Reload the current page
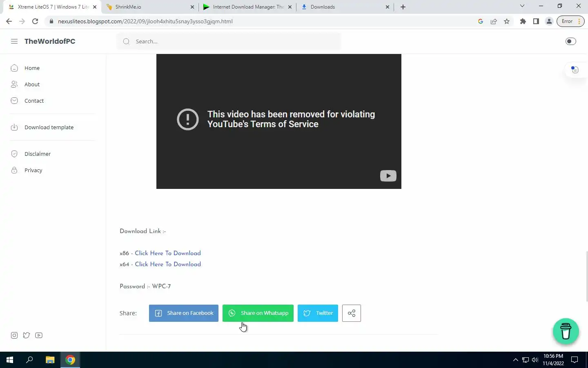 [35, 21]
